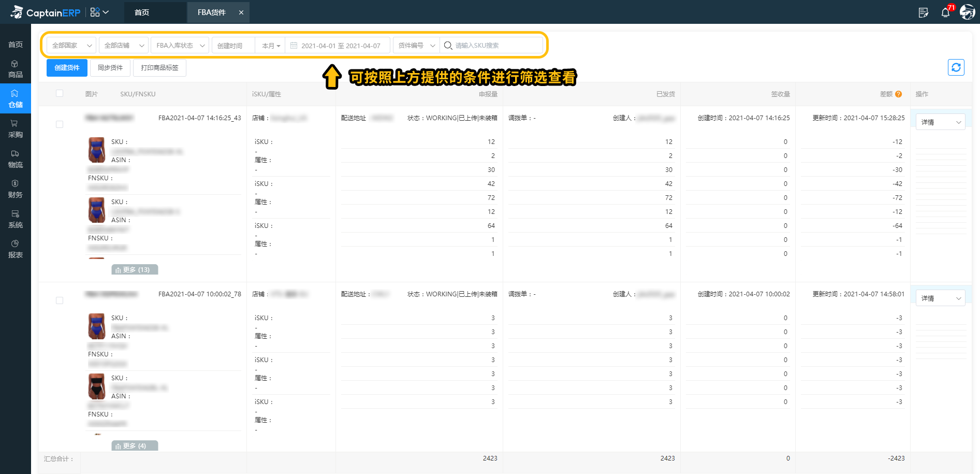The height and width of the screenshot is (474, 980).
Task: Open the 货件编号 search-type dropdown
Action: (416, 46)
